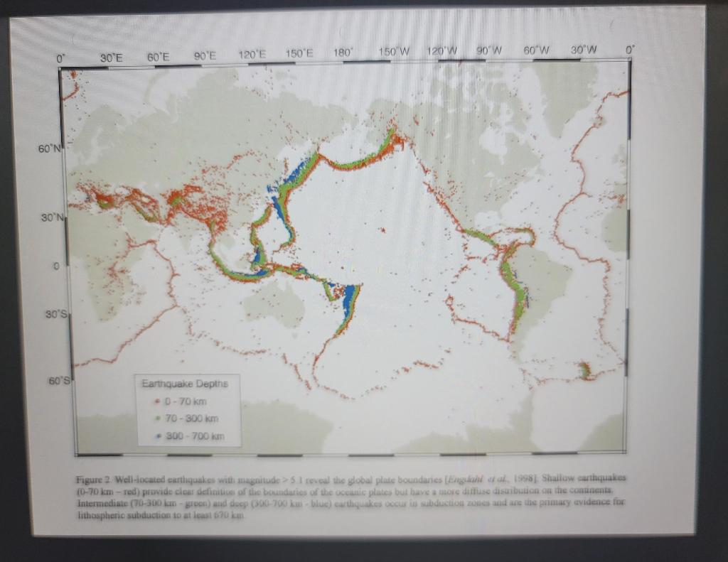Click the blue 300 - 700 km legend dot
728x562 pixels.
(159, 436)
